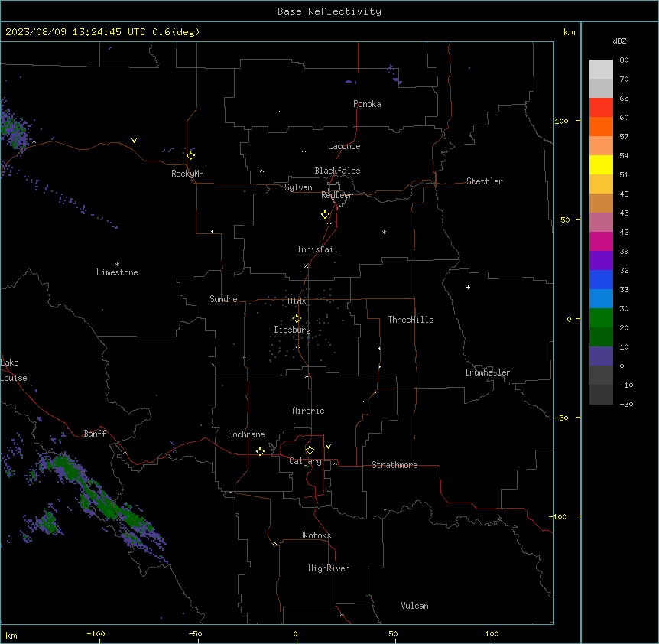Pick the light gray 80 dBZ swatch
659x644 pixels.
coord(601,70)
